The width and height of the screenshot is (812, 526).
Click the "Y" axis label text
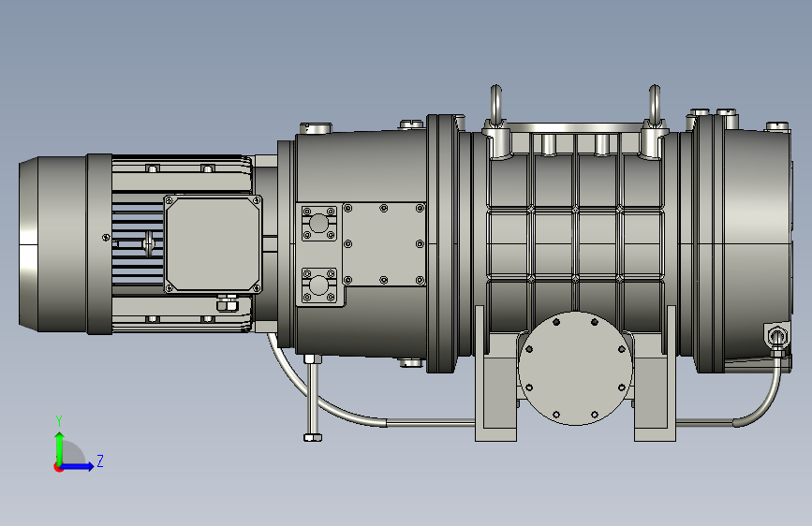click(59, 421)
